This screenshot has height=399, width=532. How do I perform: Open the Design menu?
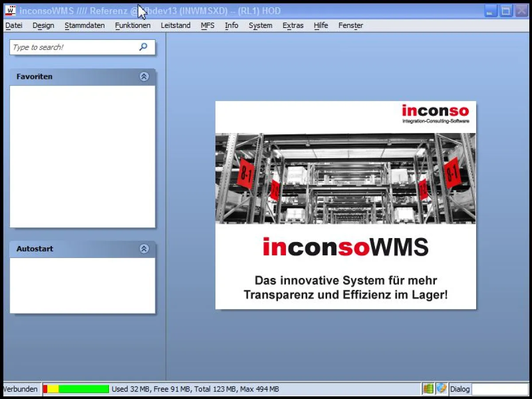pyautogui.click(x=43, y=25)
